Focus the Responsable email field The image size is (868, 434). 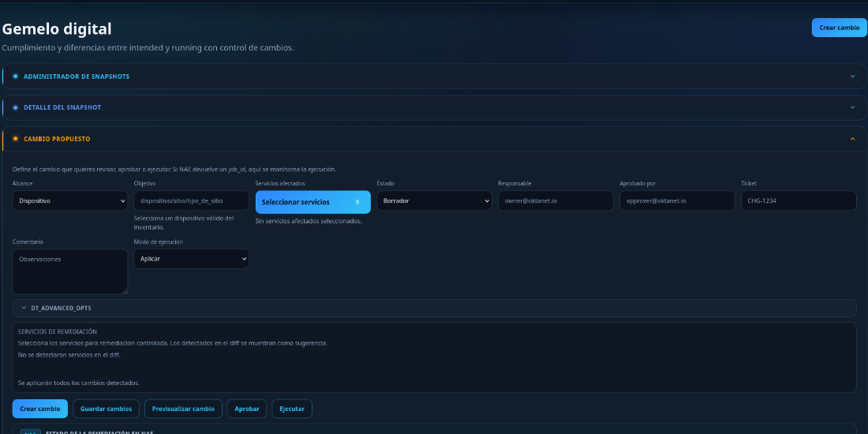click(x=556, y=200)
